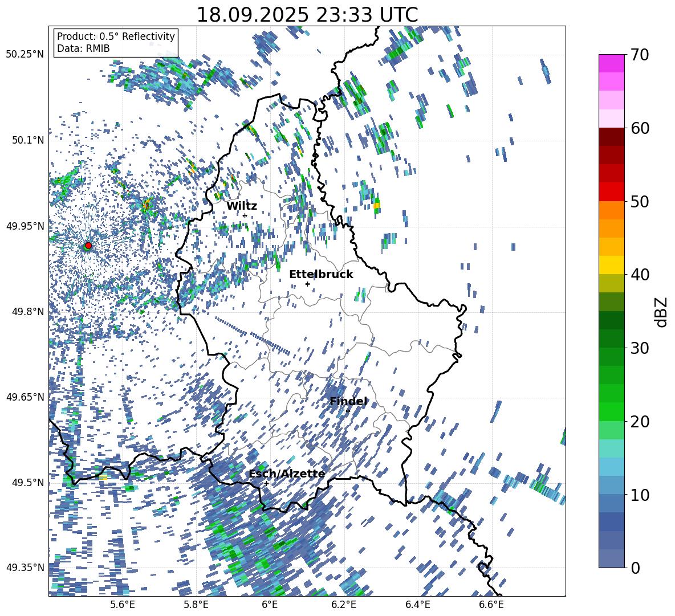Select the Findel city label

[348, 401]
